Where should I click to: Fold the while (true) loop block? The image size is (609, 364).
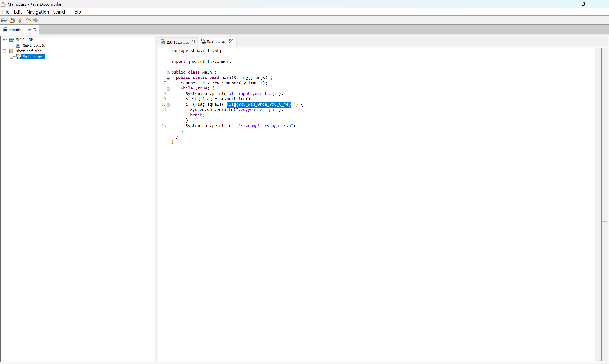click(x=168, y=89)
